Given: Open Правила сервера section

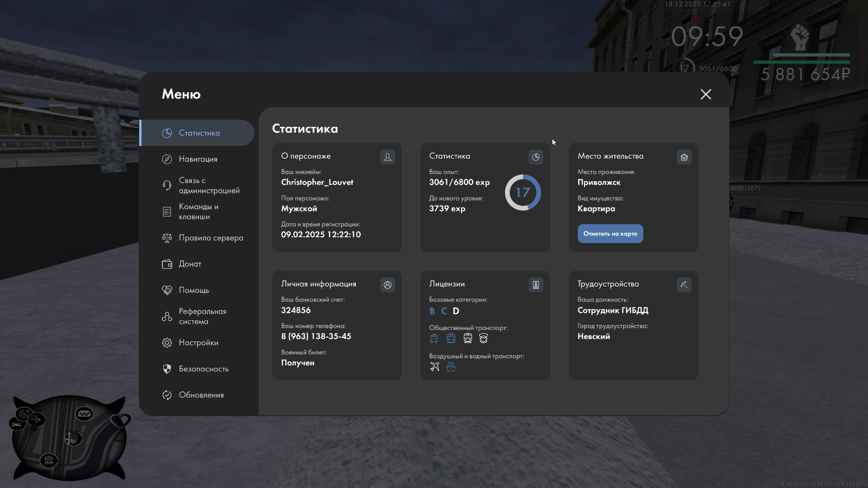Looking at the screenshot, I should (x=211, y=238).
